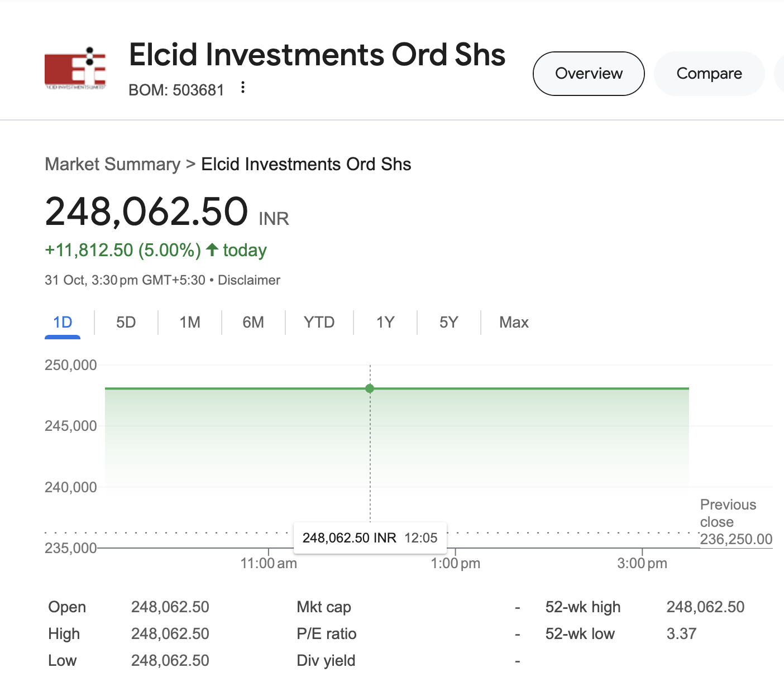Click the green up arrow beside today
The width and height of the screenshot is (784, 682).
pyautogui.click(x=212, y=249)
